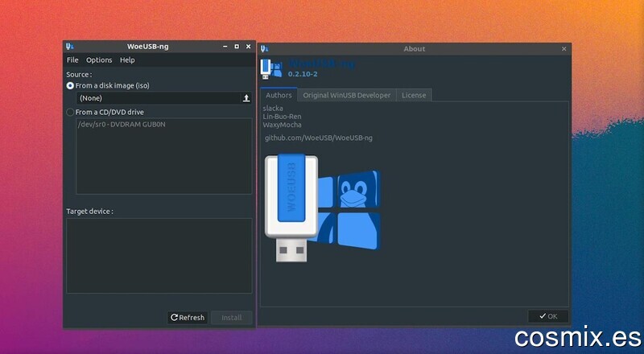
Task: Open the Options menu
Action: tap(99, 60)
